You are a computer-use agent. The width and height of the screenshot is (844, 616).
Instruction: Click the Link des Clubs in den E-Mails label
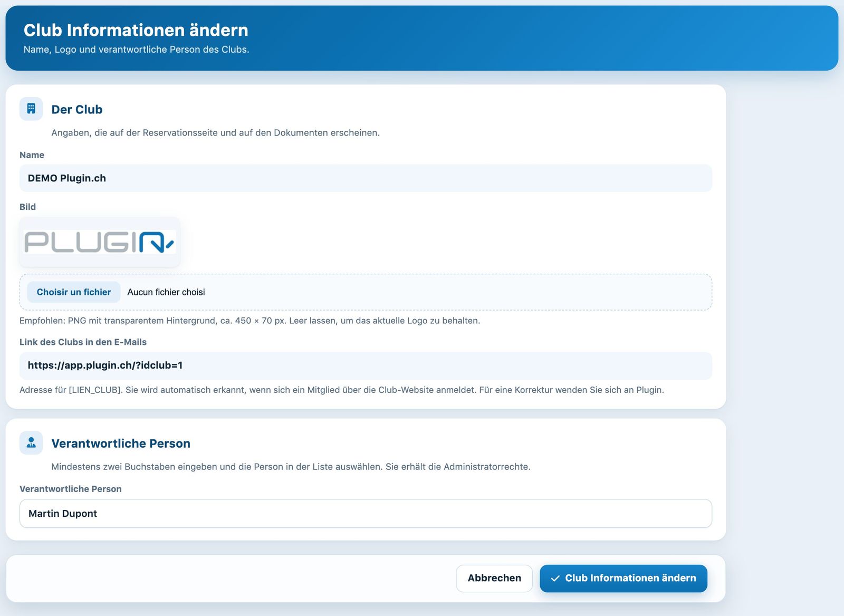pos(83,342)
